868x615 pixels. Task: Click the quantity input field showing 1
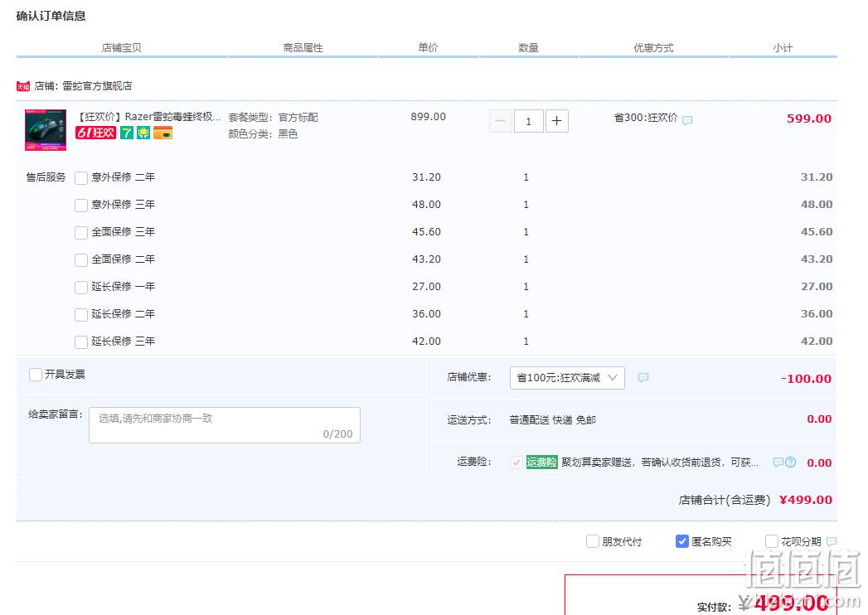point(529,121)
